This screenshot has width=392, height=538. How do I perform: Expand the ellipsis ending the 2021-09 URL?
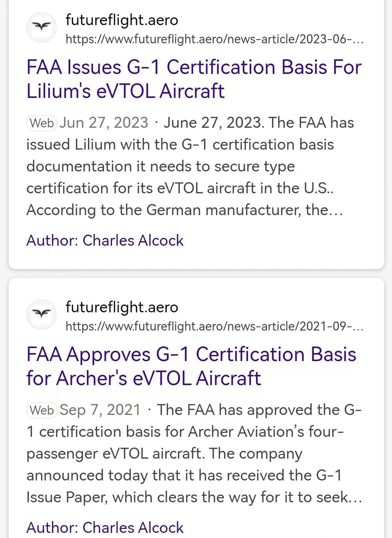click(x=358, y=327)
